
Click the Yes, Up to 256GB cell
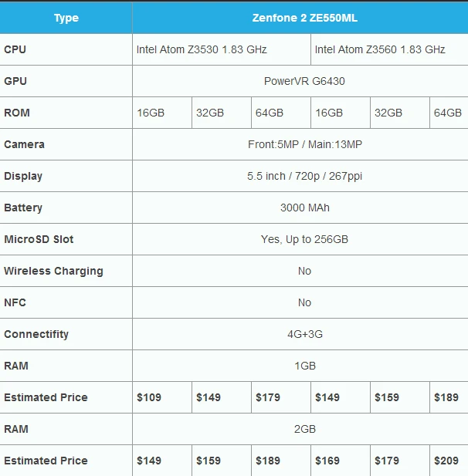304,239
